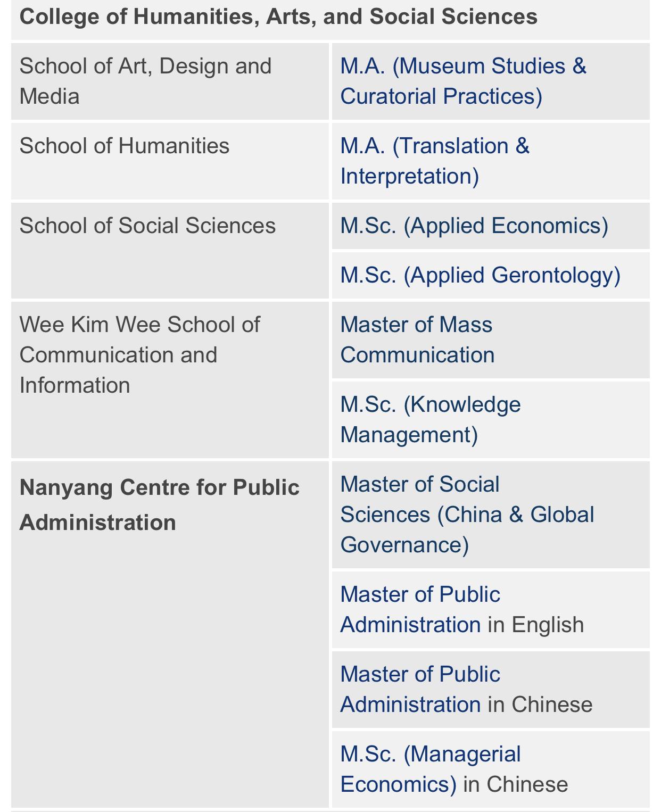Open Master of Social Sciences China & Global Governance
The width and height of the screenshot is (661, 812).
tap(467, 515)
